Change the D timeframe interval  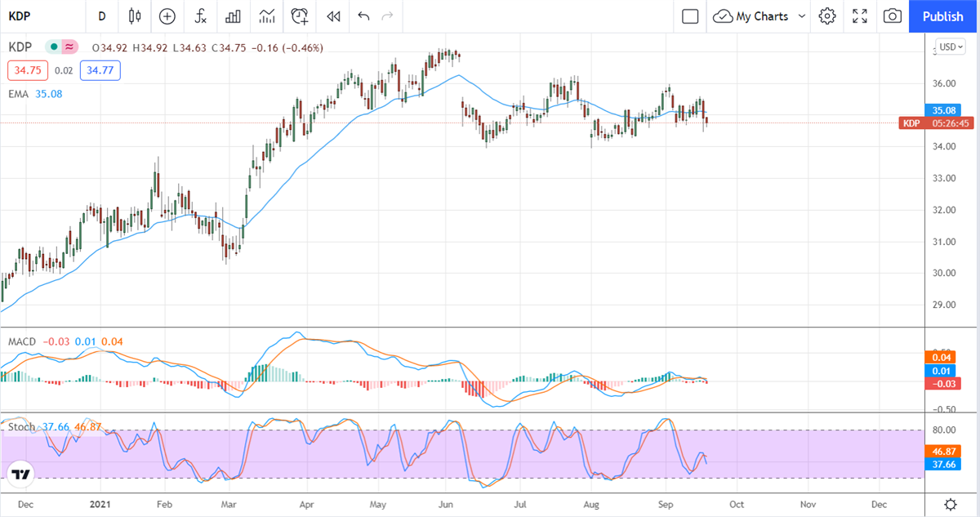tap(101, 16)
